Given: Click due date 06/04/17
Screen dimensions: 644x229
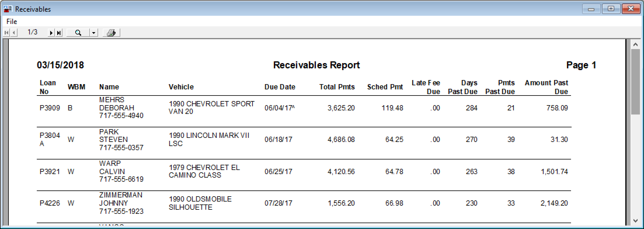Looking at the screenshot, I should 279,108.
